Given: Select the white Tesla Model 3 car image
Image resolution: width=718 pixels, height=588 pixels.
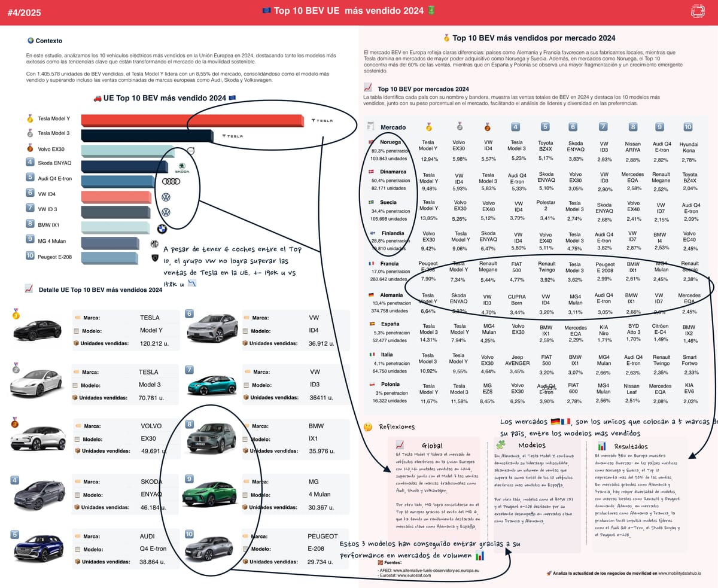Looking at the screenshot, I should [x=36, y=384].
